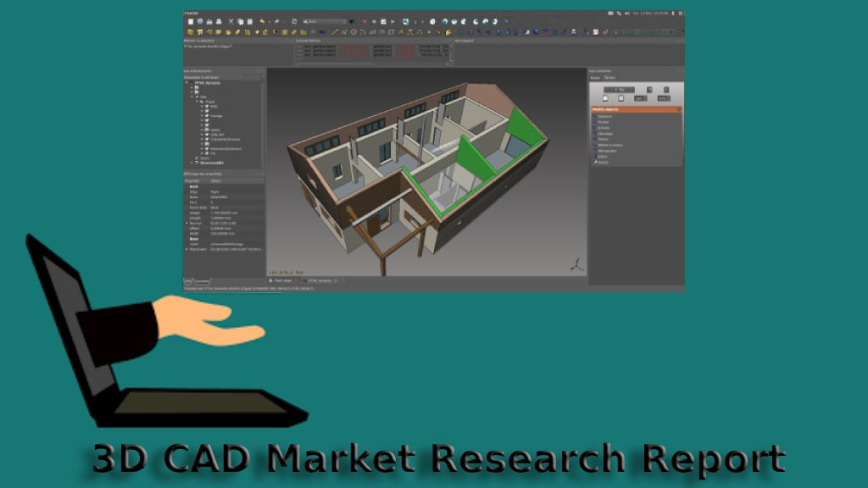The height and width of the screenshot is (488, 868).
Task: Click the Draft Upgrade arrow icon
Action: tap(498, 32)
